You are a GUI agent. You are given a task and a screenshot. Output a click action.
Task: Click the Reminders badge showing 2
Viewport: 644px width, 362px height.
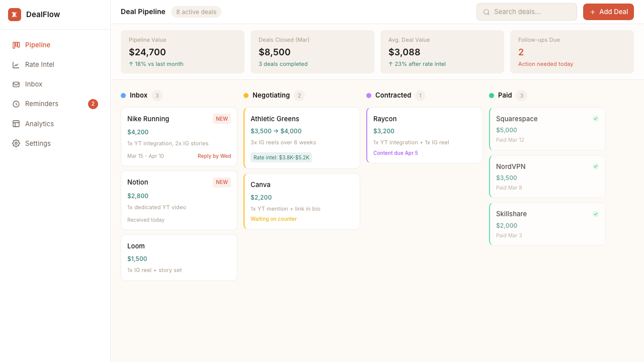click(93, 104)
